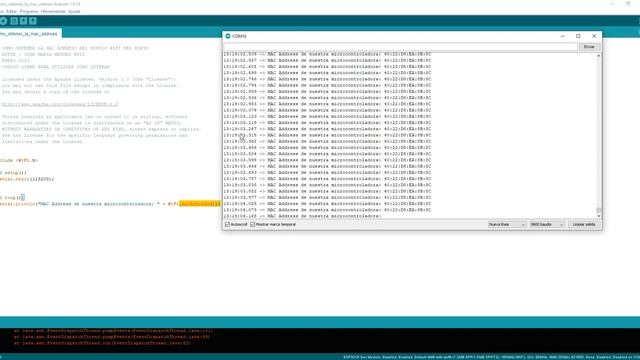Toggle the Mostrar marca temporal checkbox

pos(252,224)
